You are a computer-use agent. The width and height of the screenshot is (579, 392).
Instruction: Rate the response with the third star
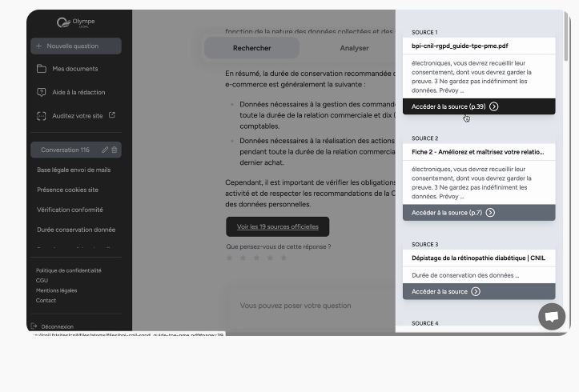pos(256,258)
